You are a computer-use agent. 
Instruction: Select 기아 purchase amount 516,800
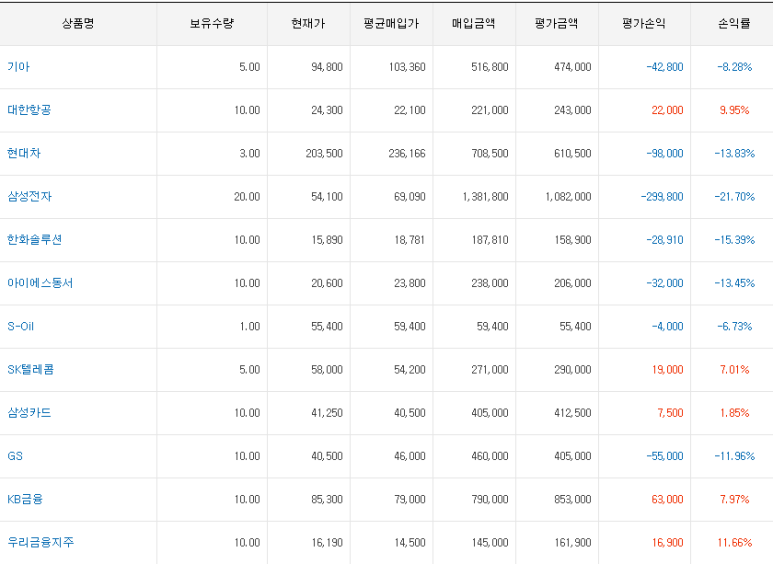point(490,67)
